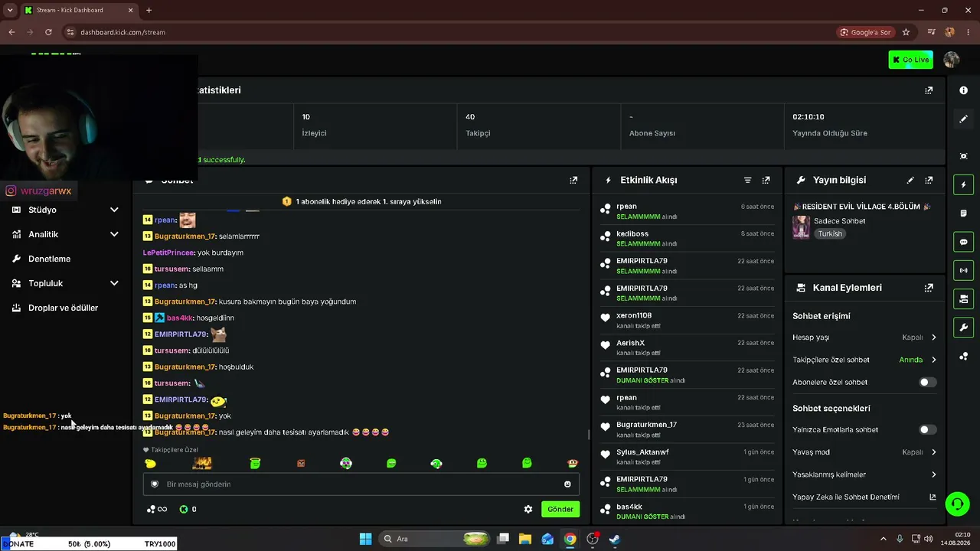Screen dimensions: 980x551
Task: Click username Bugraturkmen_17 in the selamlarrrrrr message
Action: coord(185,236)
